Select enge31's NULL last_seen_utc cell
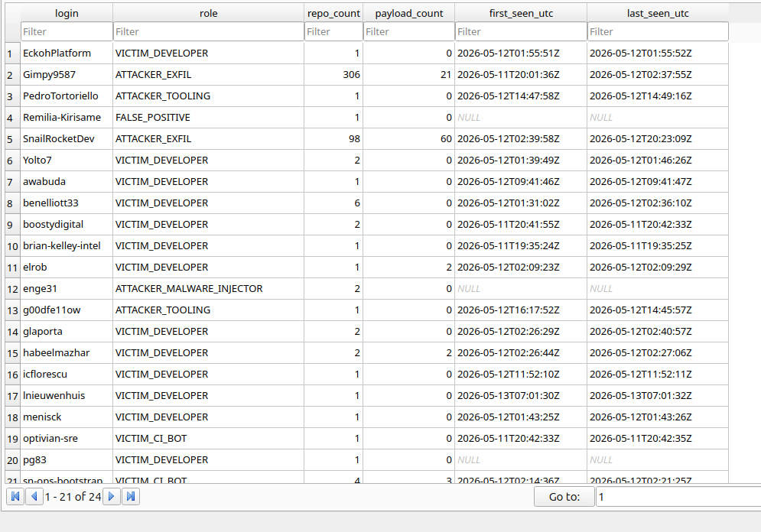The height and width of the screenshot is (532, 761). (x=658, y=289)
